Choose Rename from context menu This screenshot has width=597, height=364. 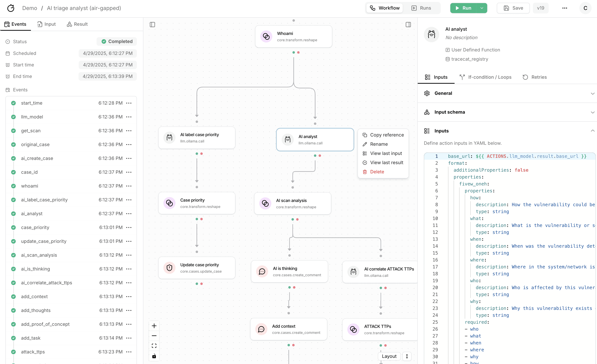[383, 144]
